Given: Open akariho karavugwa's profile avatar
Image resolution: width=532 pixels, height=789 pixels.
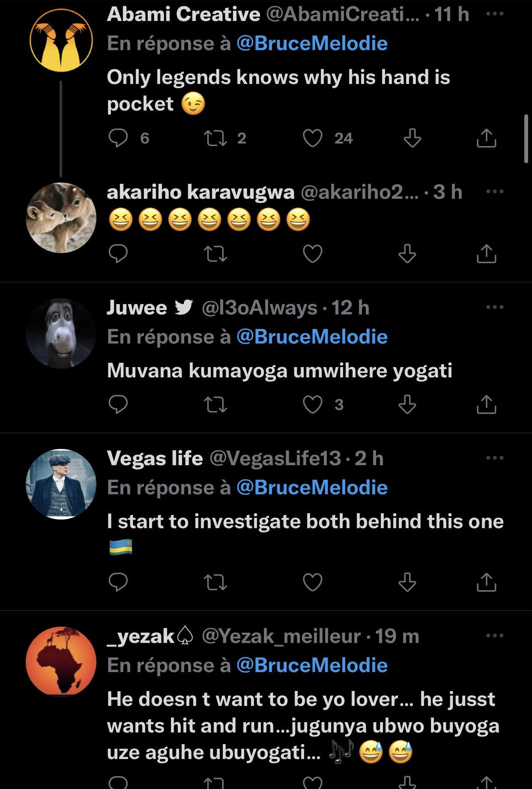Looking at the screenshot, I should (61, 218).
